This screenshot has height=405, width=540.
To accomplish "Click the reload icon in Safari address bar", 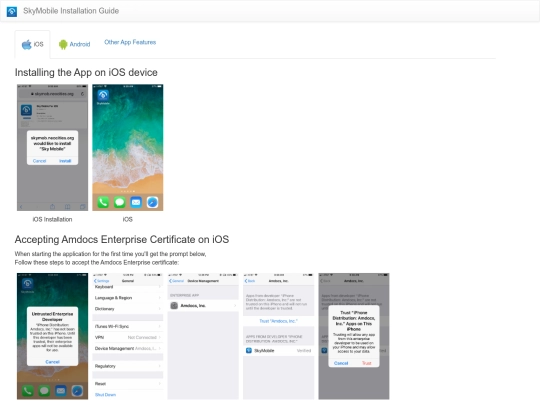I will (82, 94).
